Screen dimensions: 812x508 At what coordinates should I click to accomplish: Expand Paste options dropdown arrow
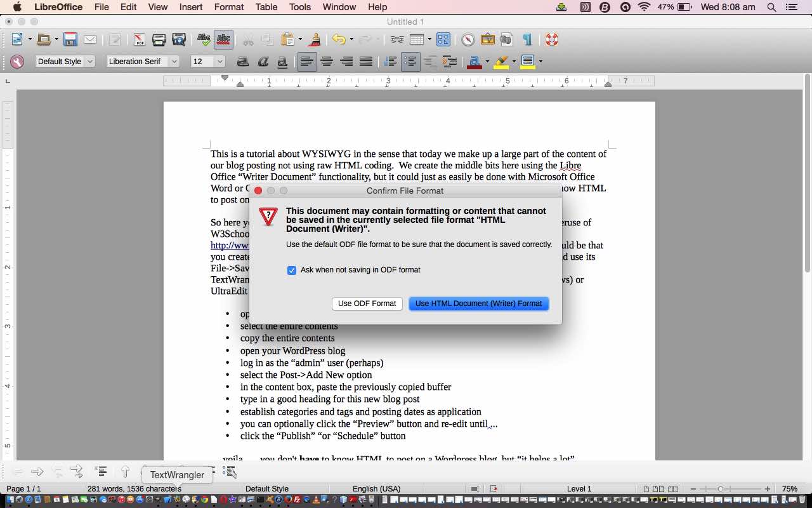click(300, 40)
